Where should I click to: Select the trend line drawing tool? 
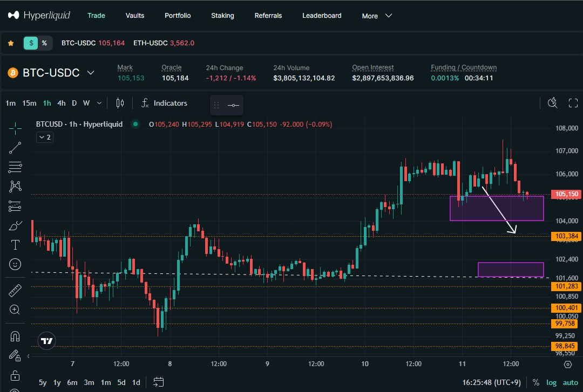pyautogui.click(x=15, y=148)
